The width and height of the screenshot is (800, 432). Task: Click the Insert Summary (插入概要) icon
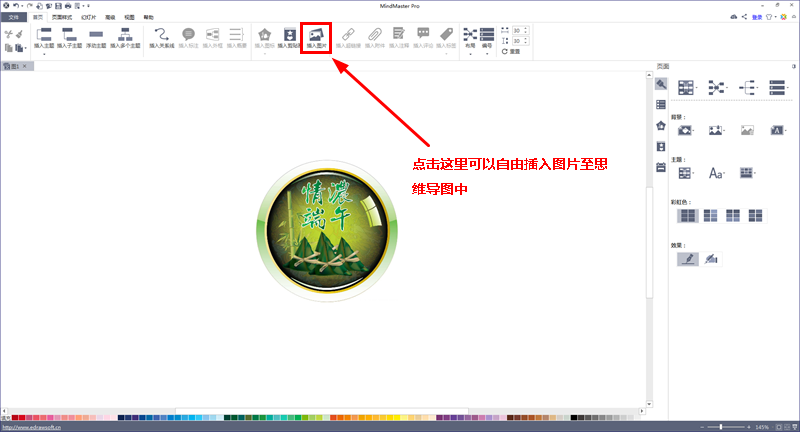(x=236, y=35)
